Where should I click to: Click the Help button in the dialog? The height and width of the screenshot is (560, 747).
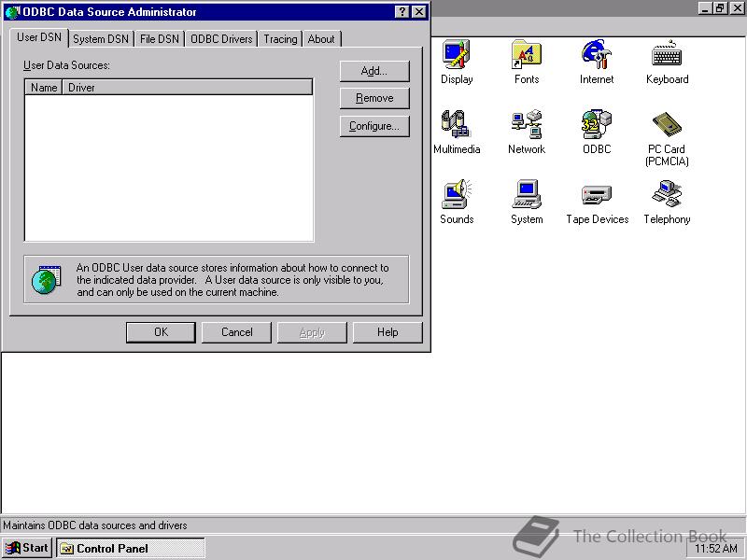pos(388,332)
